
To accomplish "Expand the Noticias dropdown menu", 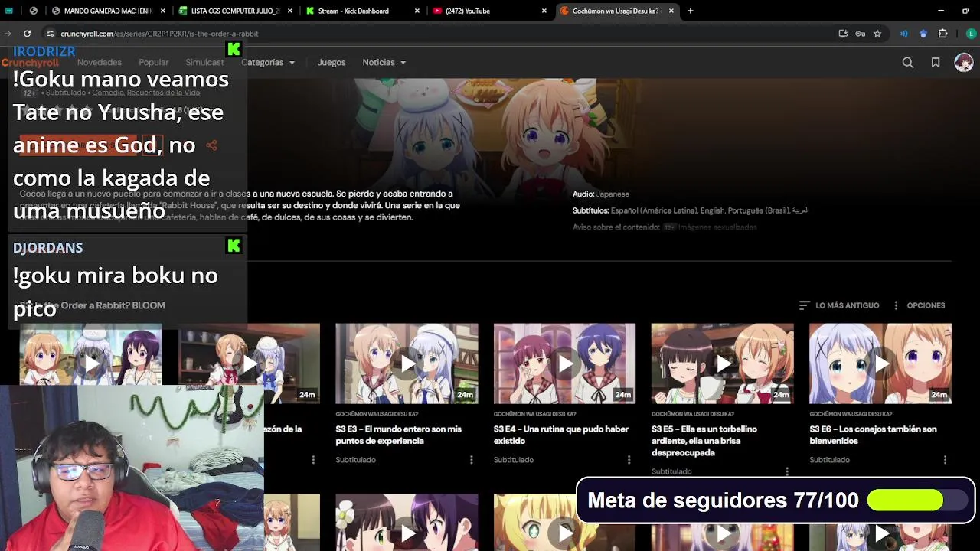I will [384, 63].
